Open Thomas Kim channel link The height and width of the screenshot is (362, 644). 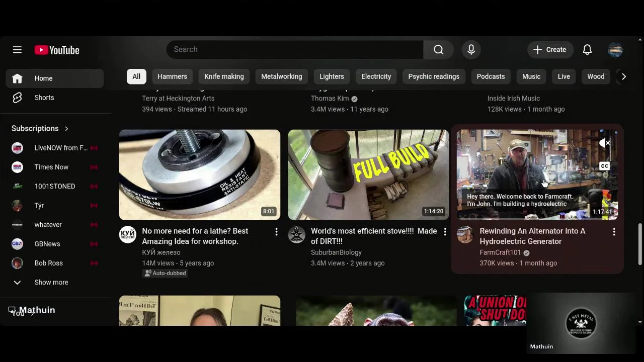tap(330, 99)
